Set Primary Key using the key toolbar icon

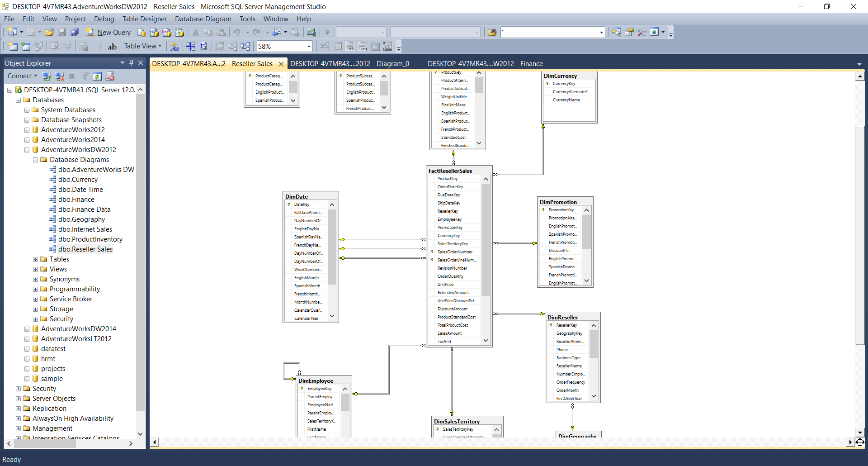click(x=100, y=46)
